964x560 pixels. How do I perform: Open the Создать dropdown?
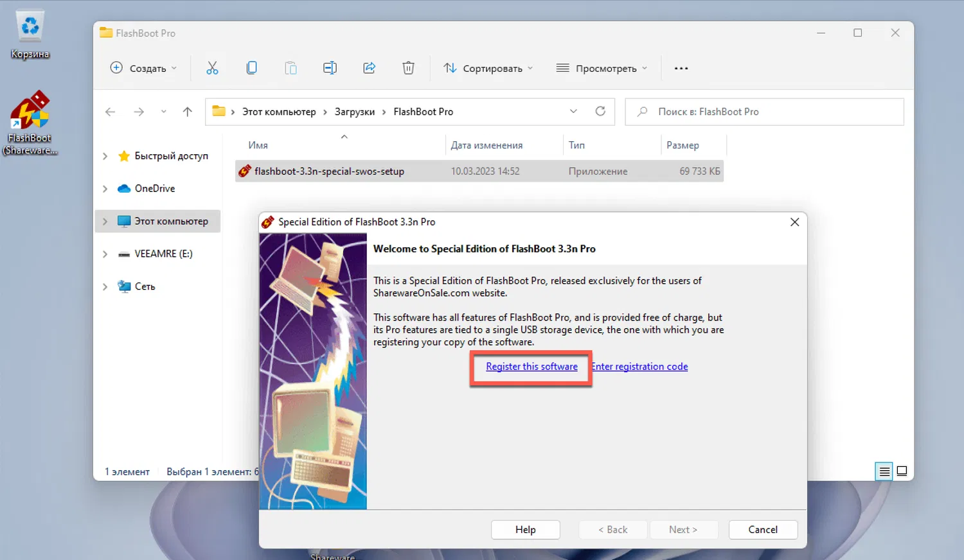point(143,67)
